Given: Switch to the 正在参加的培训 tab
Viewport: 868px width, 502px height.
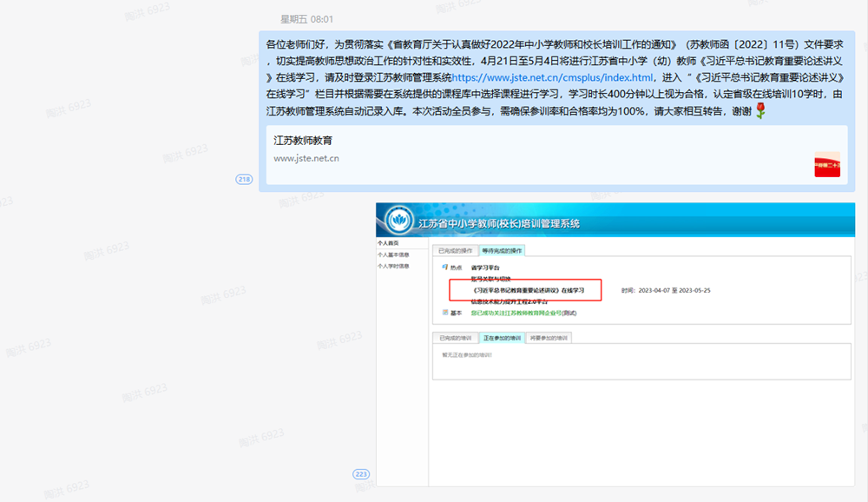Looking at the screenshot, I should pos(503,338).
